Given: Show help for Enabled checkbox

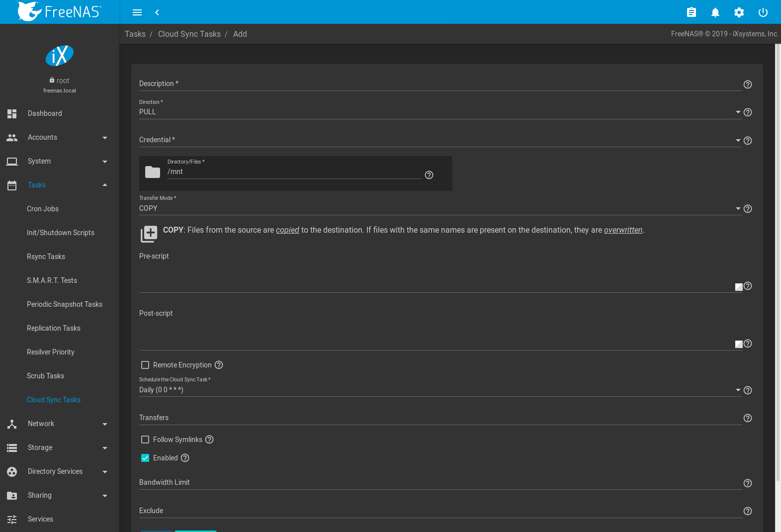Looking at the screenshot, I should tap(185, 458).
